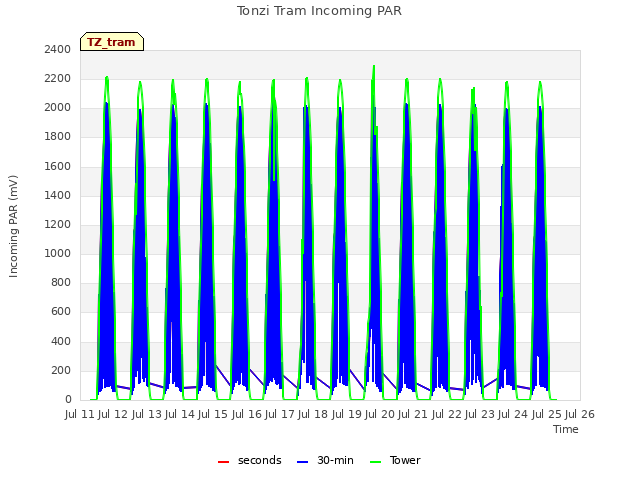Screen dimensions: 640x480
Task: Click the 0 y-axis tick label
Action: 68,400
